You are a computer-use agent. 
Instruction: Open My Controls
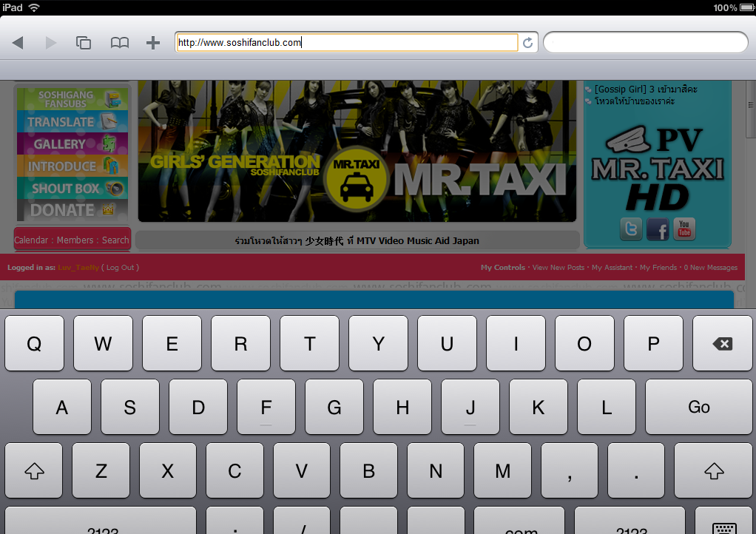503,268
